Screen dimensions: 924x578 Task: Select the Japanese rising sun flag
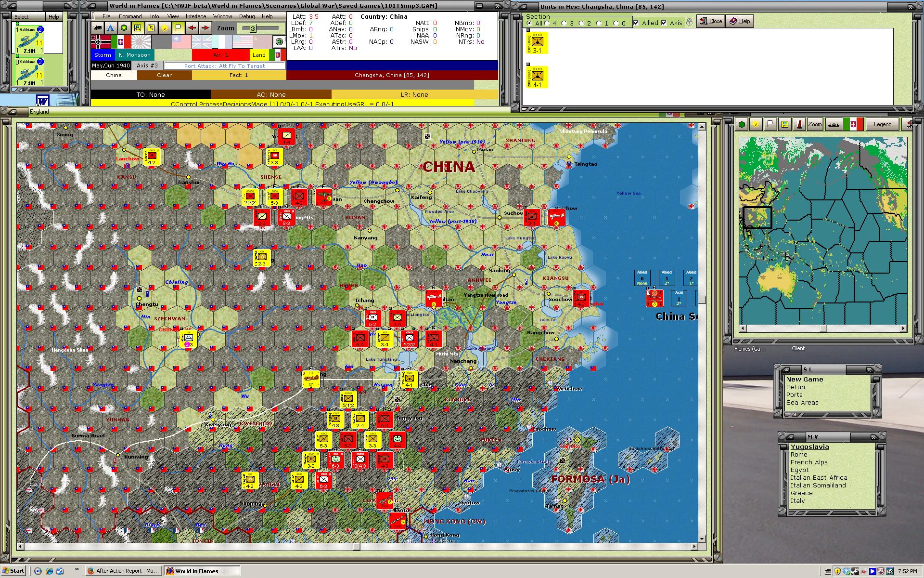point(141,42)
